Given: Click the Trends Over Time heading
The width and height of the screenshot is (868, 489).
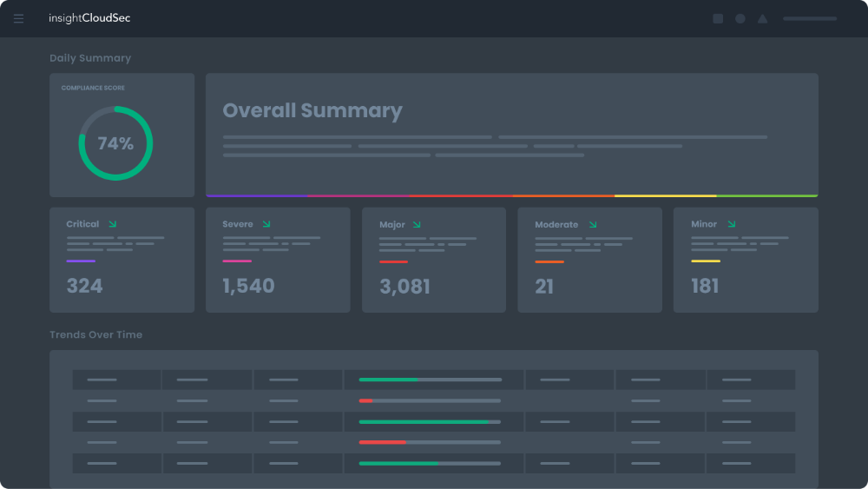Looking at the screenshot, I should tap(95, 334).
